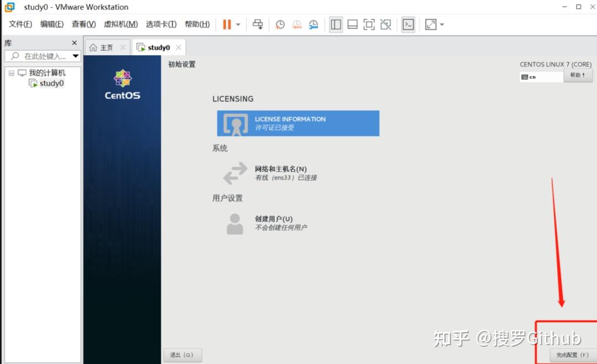Screen dimensions: 597x364
Task: Click the stretch guest display icon
Action: (431, 25)
